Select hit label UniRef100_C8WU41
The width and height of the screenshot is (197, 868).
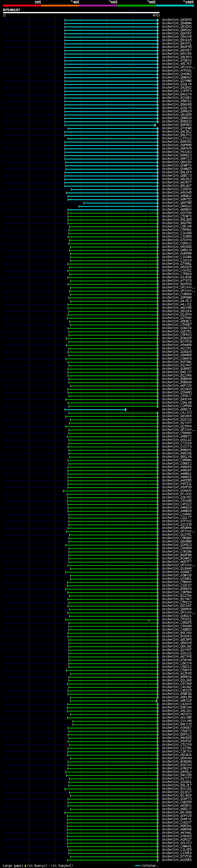[177, 847]
